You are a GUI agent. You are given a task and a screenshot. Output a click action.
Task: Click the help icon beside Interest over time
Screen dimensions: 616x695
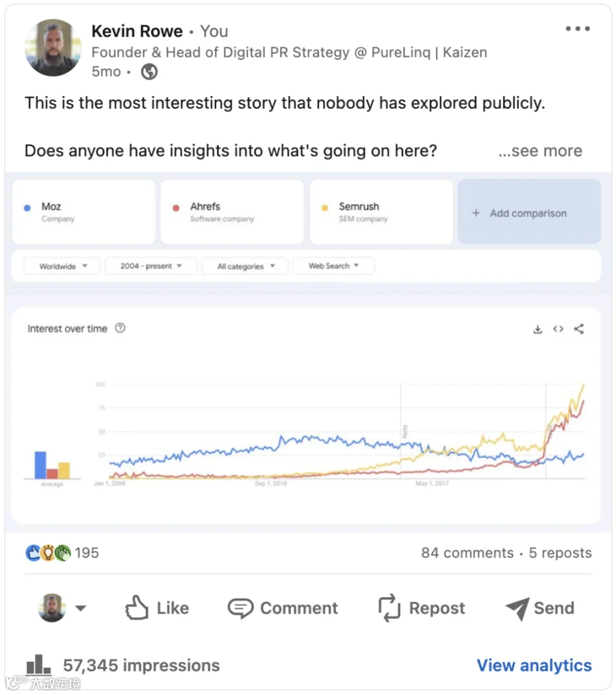coord(120,328)
